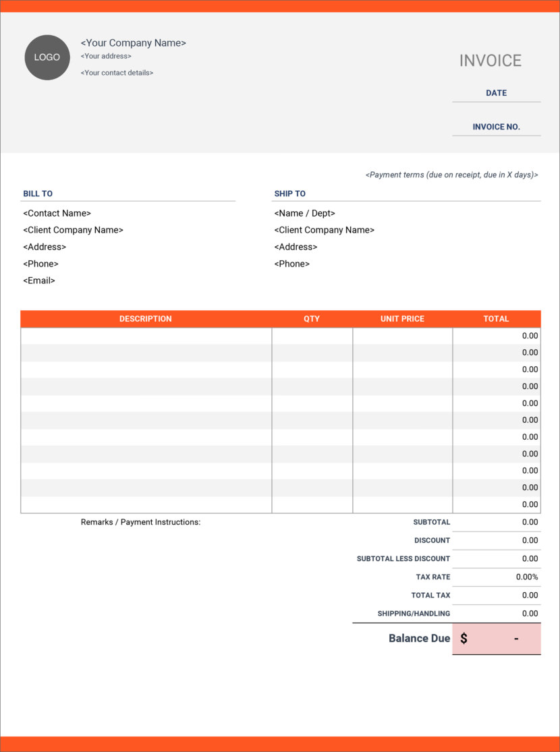Click first row description cell
The height and width of the screenshot is (752, 560).
tap(146, 336)
